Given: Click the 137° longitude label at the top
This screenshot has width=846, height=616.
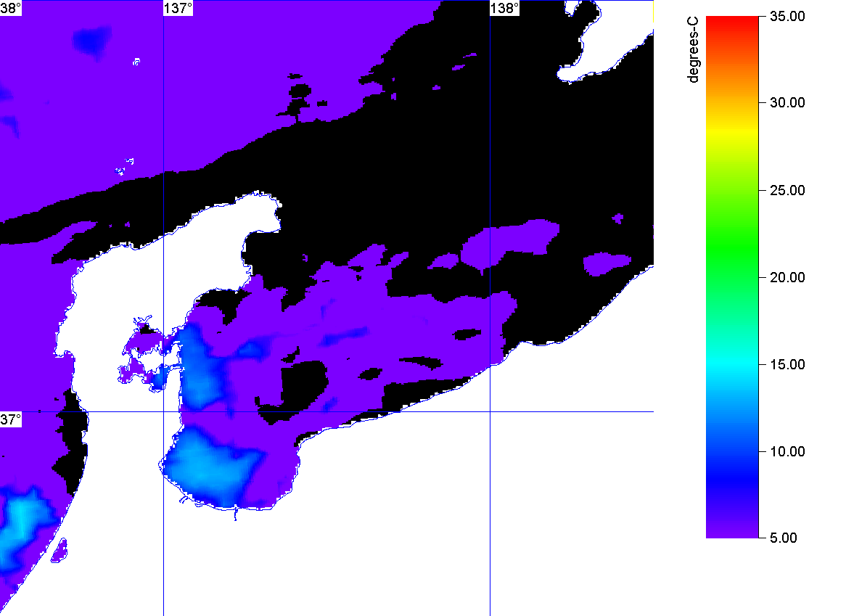Looking at the screenshot, I should [178, 8].
